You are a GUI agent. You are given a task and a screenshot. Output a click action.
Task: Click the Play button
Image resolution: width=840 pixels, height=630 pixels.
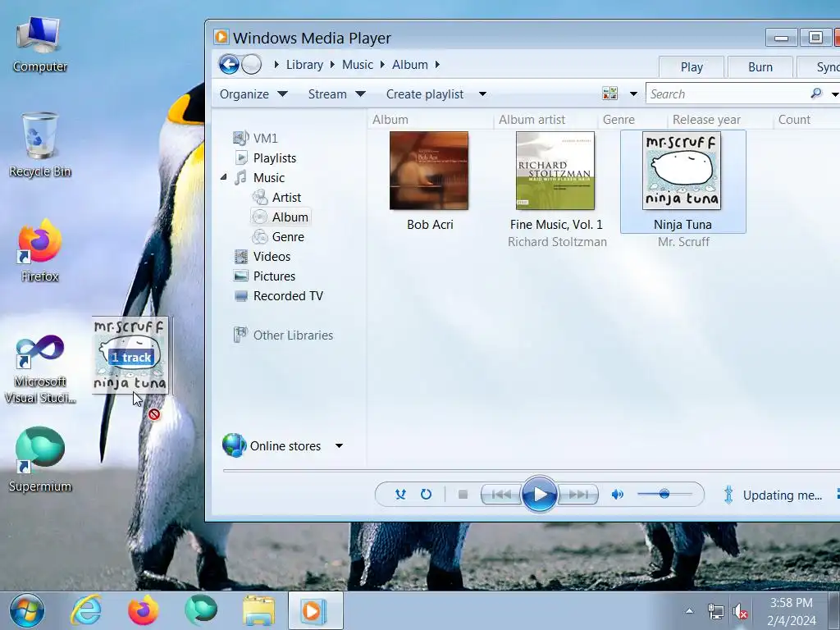pos(540,495)
